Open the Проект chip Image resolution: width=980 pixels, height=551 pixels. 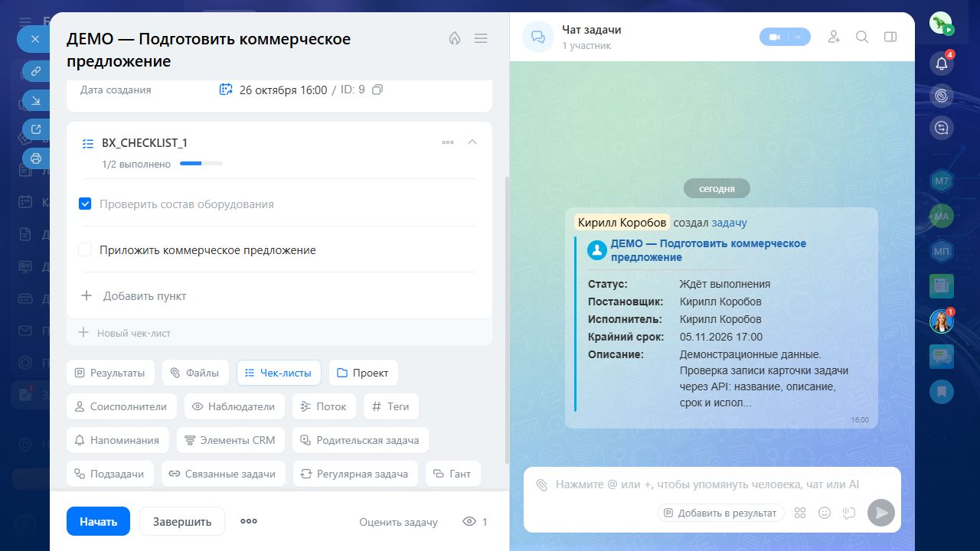[364, 373]
